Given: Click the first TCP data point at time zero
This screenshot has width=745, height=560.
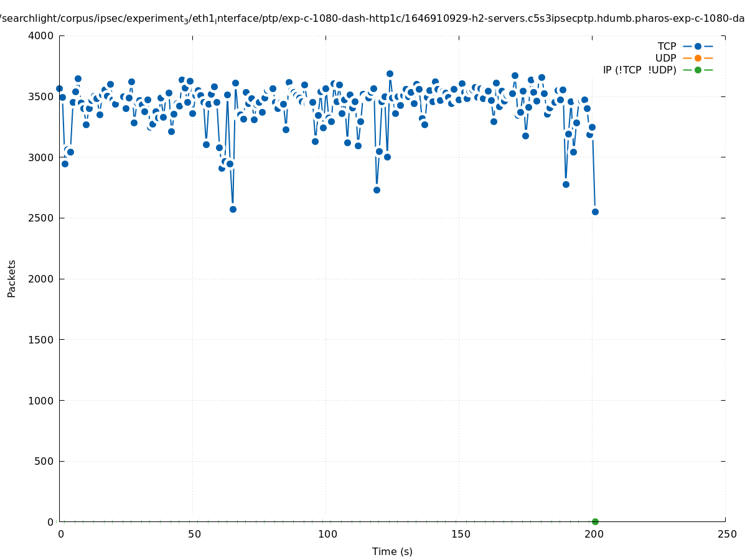Looking at the screenshot, I should pos(59,88).
